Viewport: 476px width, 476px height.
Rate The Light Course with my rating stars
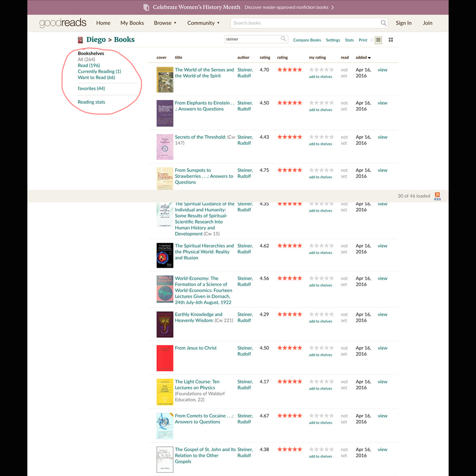321,382
